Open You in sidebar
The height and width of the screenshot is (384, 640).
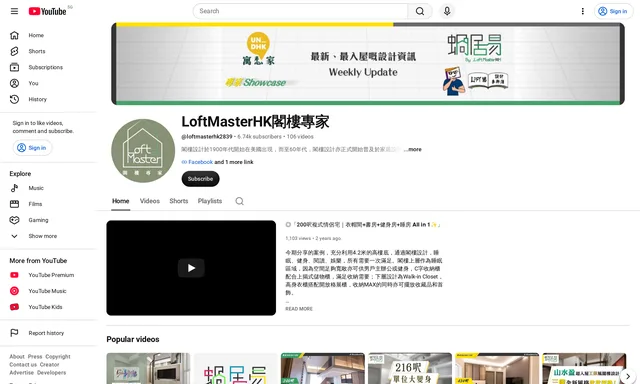(x=48, y=83)
